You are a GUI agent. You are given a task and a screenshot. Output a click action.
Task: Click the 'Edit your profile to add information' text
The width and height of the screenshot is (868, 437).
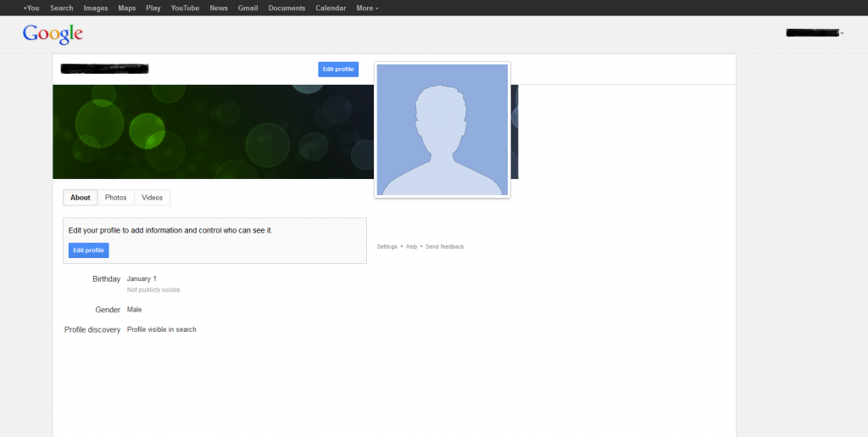[170, 231]
